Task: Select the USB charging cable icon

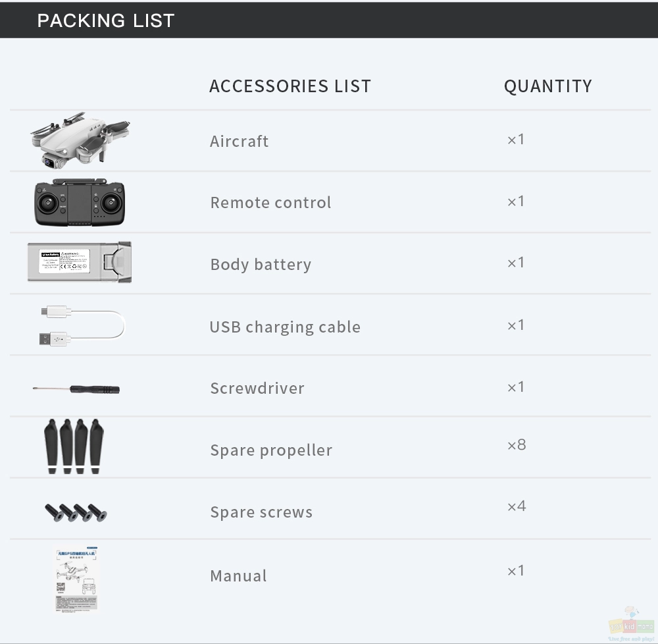Action: coord(82,326)
